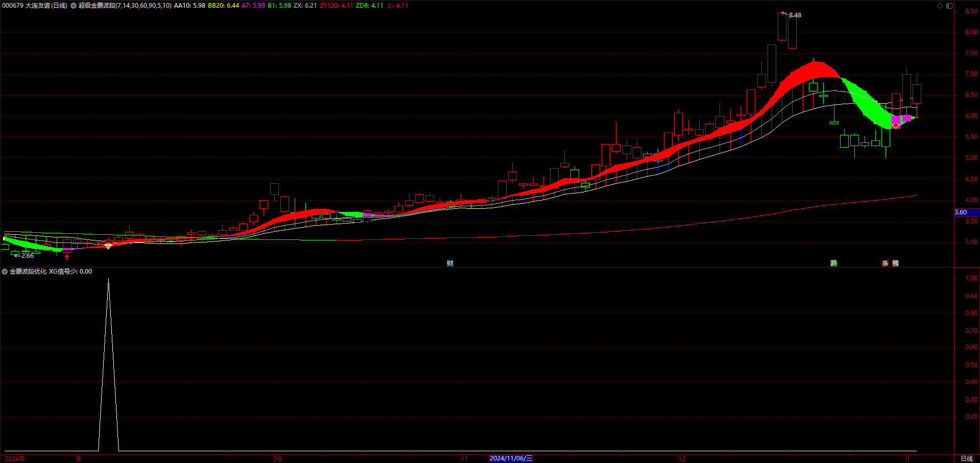Toggle the side panel layout icon
980x463 pixels.
pos(949,6)
